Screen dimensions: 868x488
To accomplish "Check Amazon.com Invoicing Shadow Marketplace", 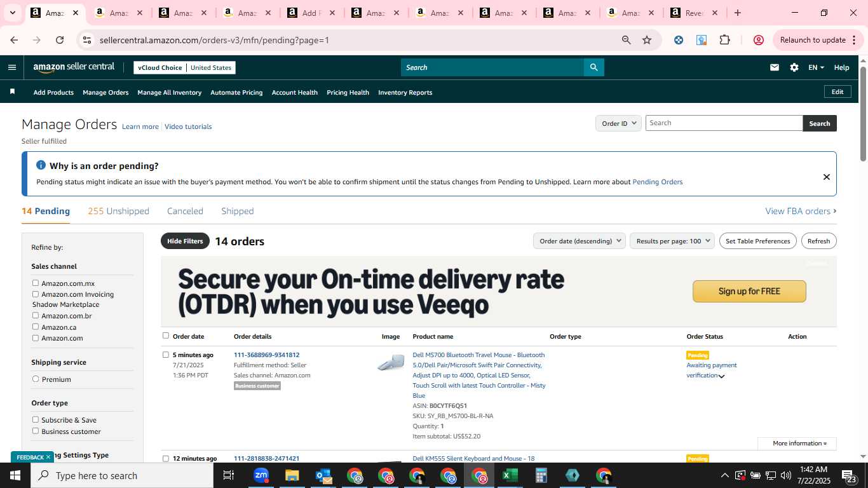I will tap(36, 294).
